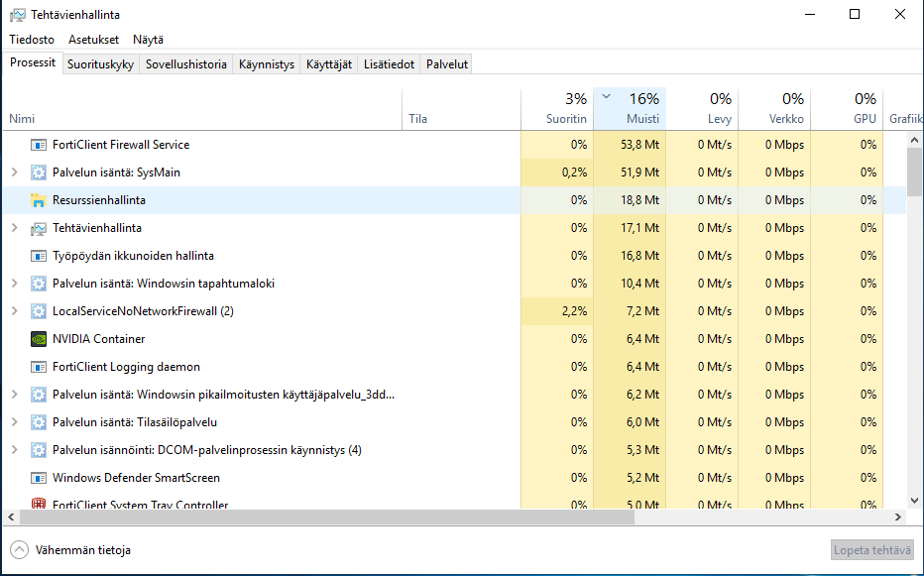Click the FortiClient Logging daemon icon
The width and height of the screenshot is (924, 576).
[x=39, y=367]
